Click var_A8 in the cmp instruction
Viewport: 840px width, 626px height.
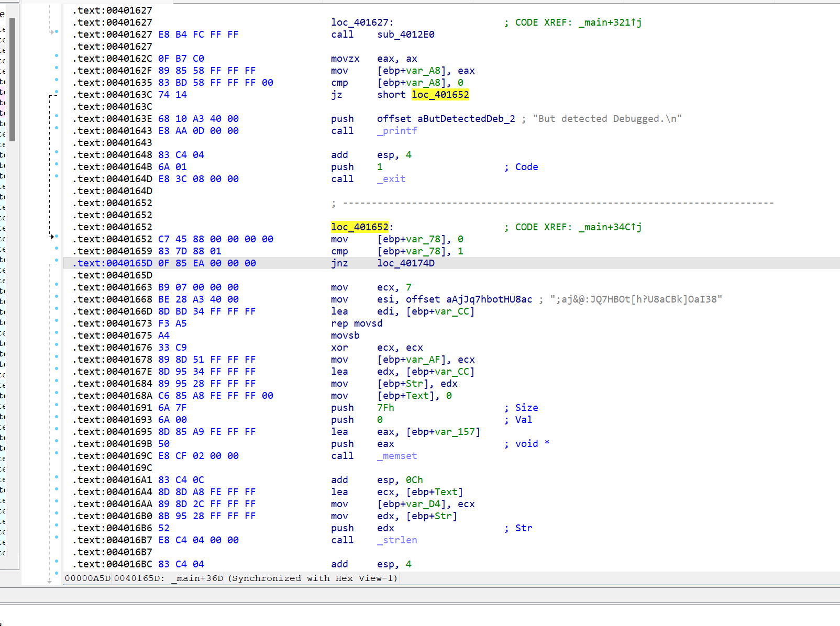tap(423, 83)
